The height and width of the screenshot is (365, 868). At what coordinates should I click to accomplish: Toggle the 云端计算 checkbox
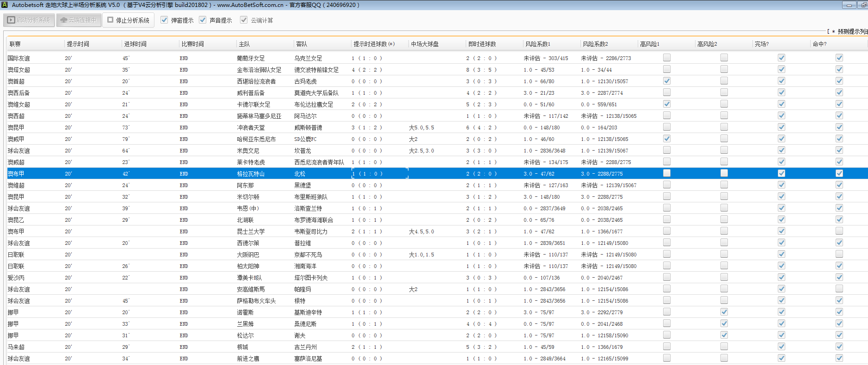pos(244,20)
